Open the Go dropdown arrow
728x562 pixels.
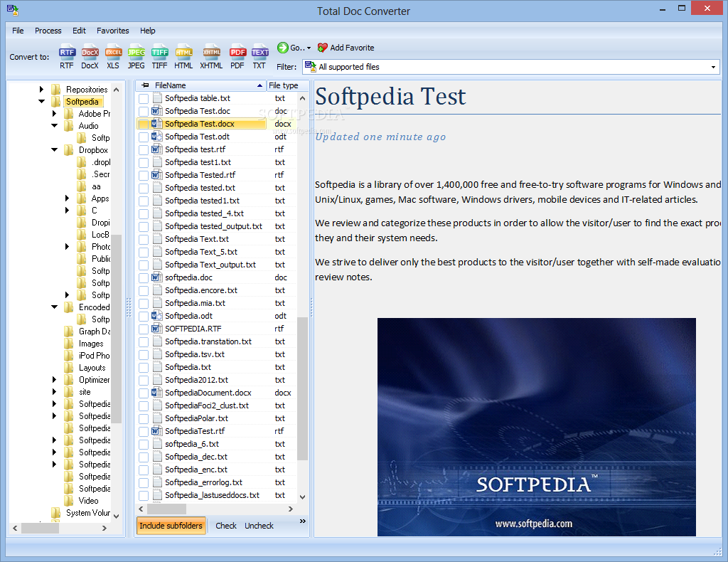(309, 48)
